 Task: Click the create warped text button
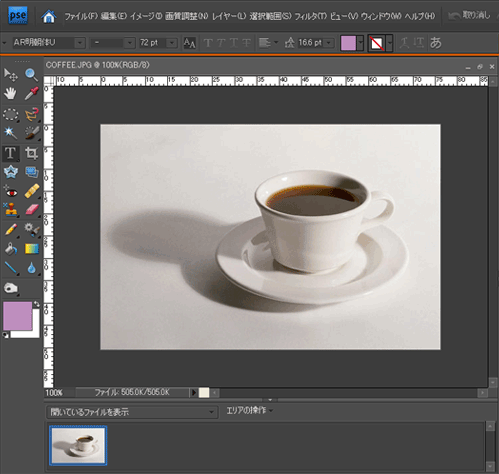click(x=404, y=43)
